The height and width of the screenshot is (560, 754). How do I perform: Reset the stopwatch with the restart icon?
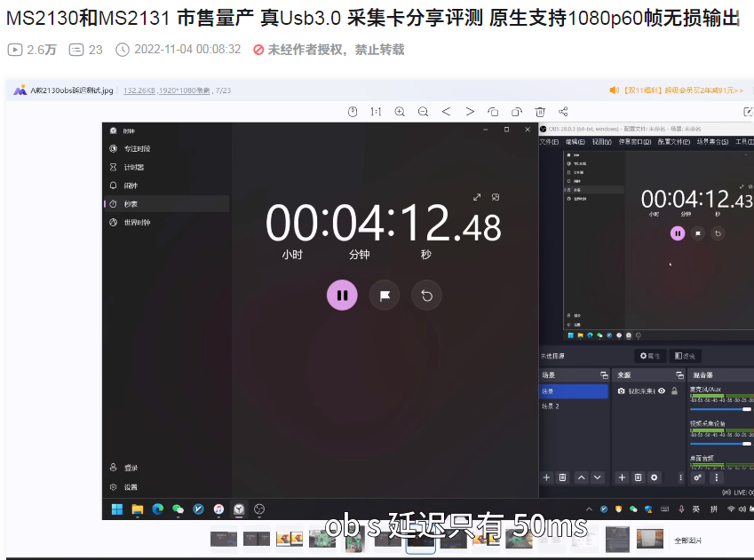[426, 295]
